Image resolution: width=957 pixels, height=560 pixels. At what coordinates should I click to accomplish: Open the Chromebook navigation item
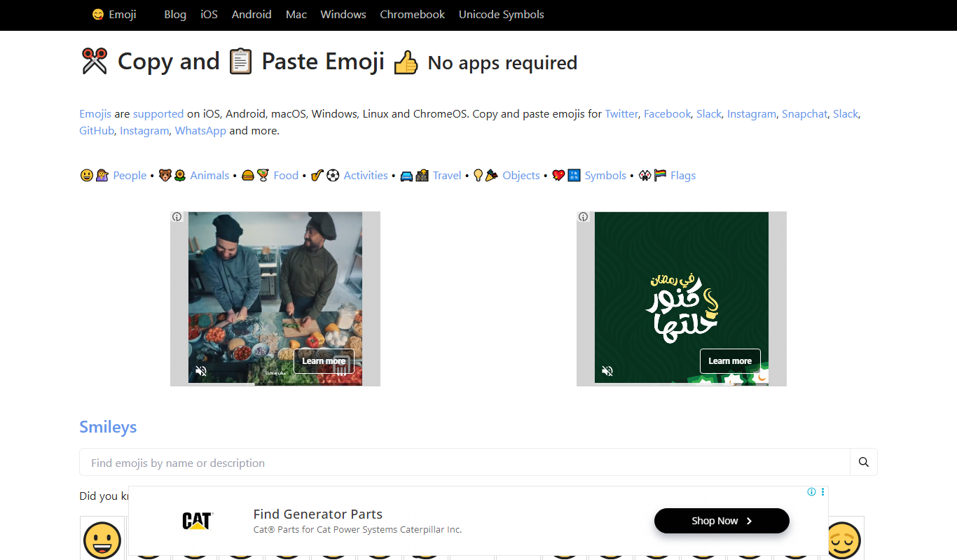pyautogui.click(x=413, y=14)
